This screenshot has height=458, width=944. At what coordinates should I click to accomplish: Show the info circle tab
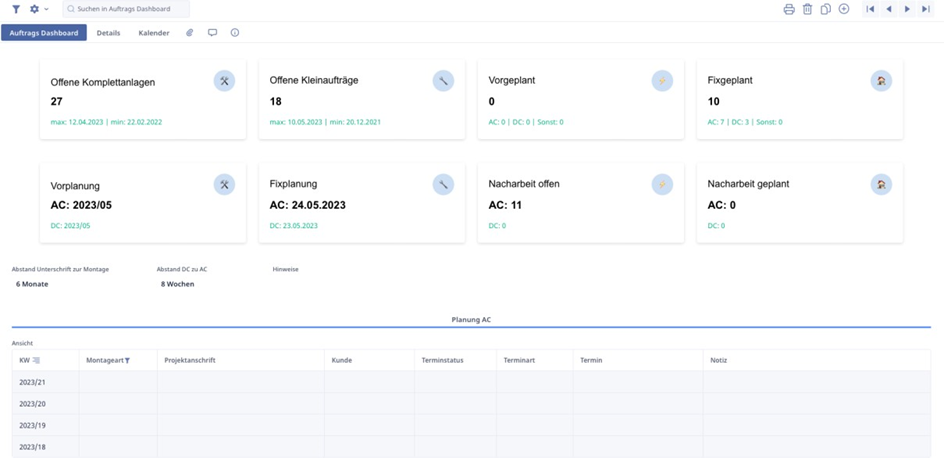pos(235,33)
